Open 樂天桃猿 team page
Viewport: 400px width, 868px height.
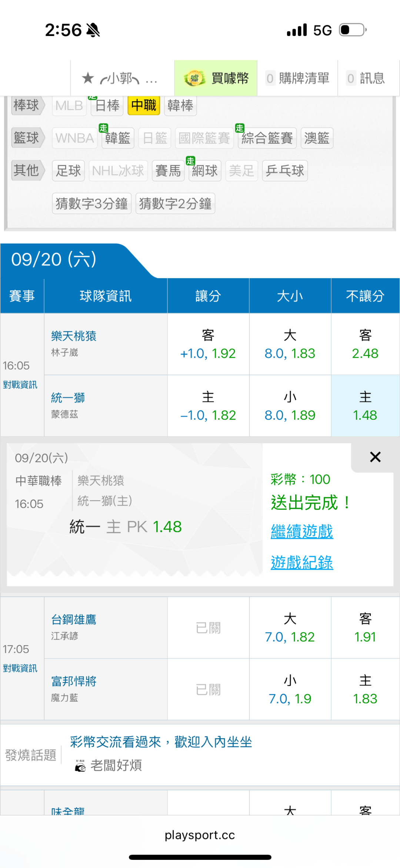click(x=74, y=336)
